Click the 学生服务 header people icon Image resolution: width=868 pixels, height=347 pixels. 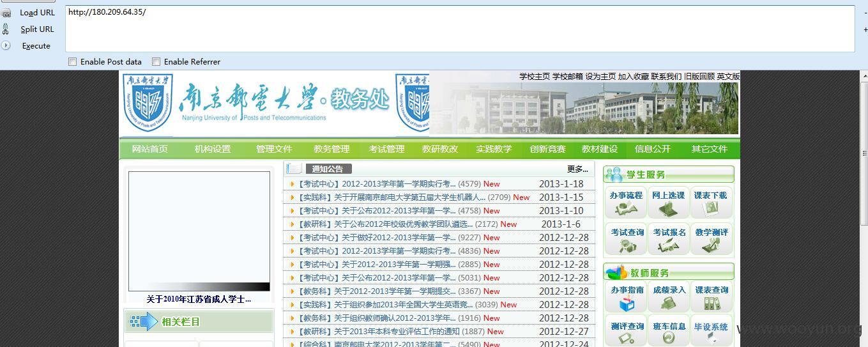click(614, 174)
